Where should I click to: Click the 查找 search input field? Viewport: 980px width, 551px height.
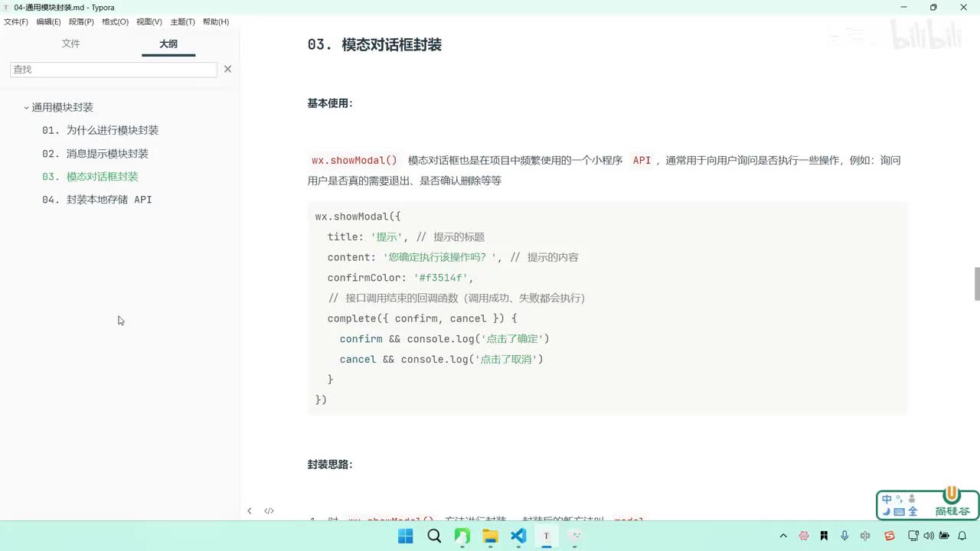[x=113, y=69]
